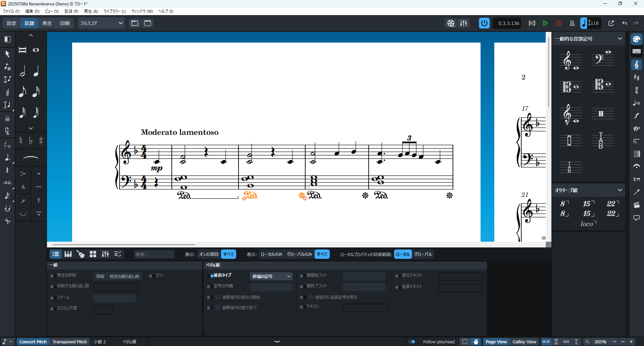Click the slur tool in notes panel
The image size is (644, 346).
pyautogui.click(x=31, y=158)
